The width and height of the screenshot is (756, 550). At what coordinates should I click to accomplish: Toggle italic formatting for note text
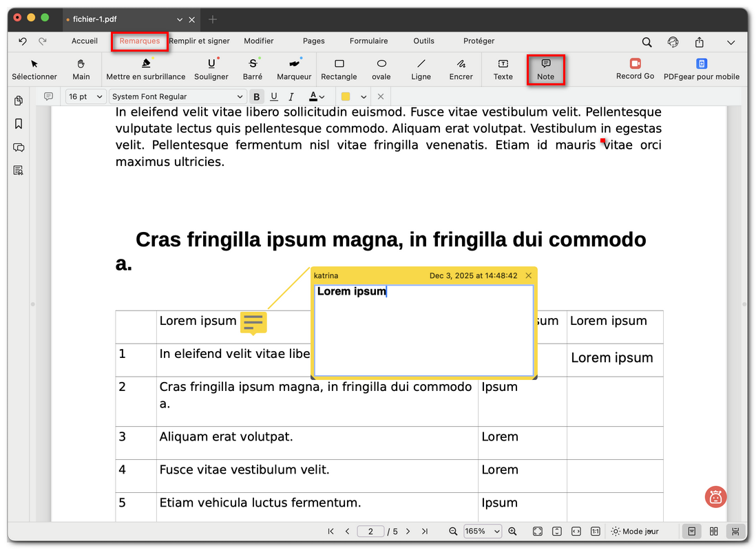[291, 97]
